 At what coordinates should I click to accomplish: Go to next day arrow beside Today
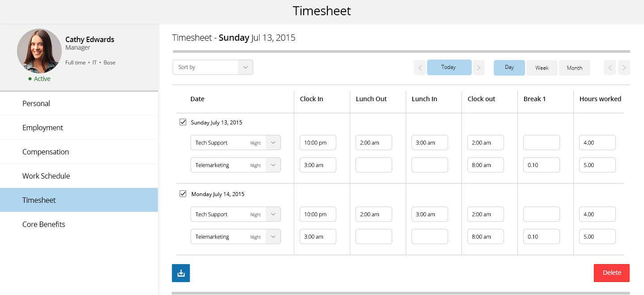pos(479,68)
